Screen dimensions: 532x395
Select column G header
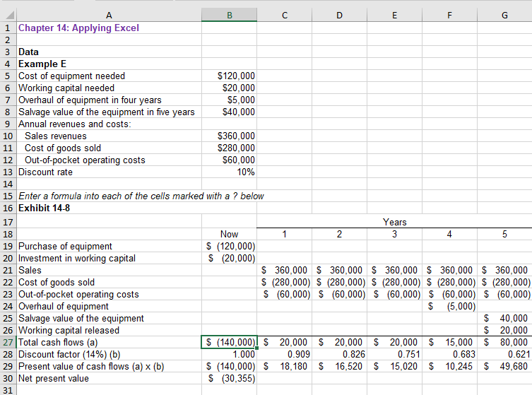504,16
